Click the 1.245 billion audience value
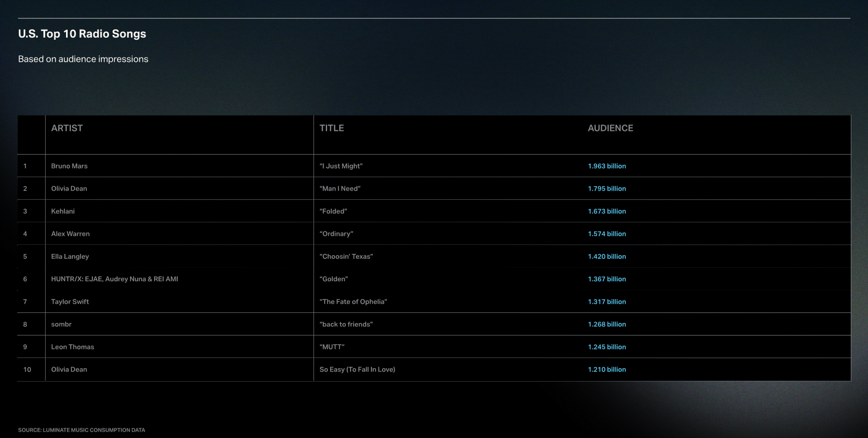 [607, 347]
